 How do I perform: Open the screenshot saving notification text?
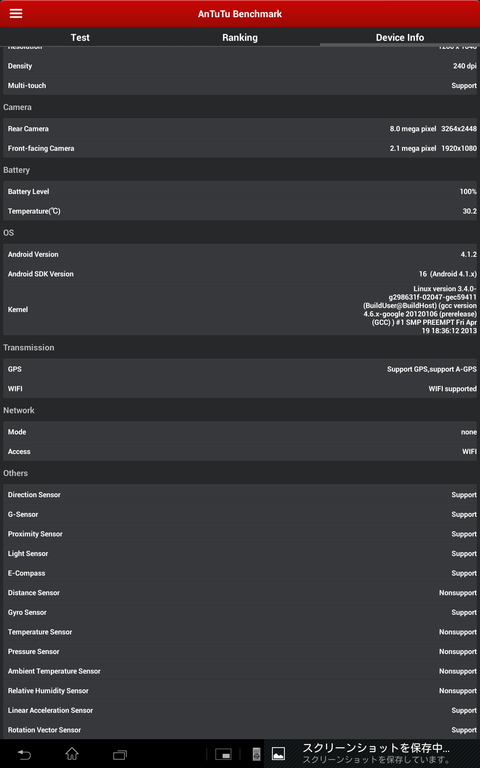click(x=376, y=753)
